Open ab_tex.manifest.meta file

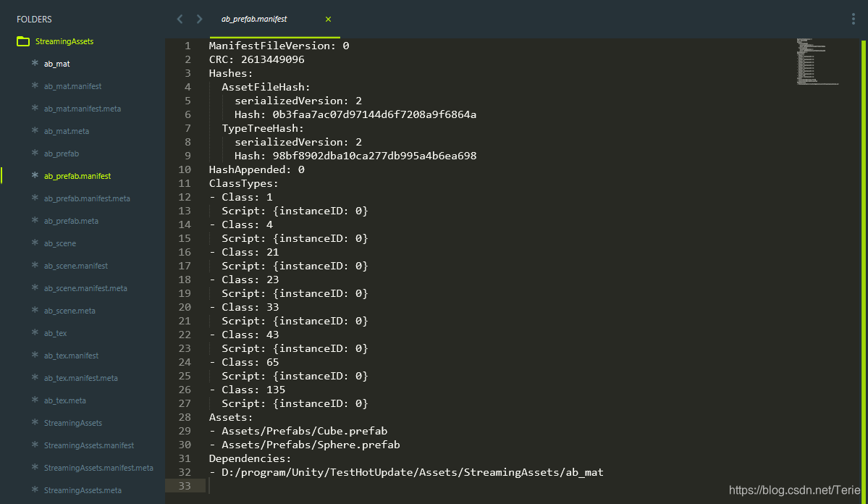tap(81, 378)
